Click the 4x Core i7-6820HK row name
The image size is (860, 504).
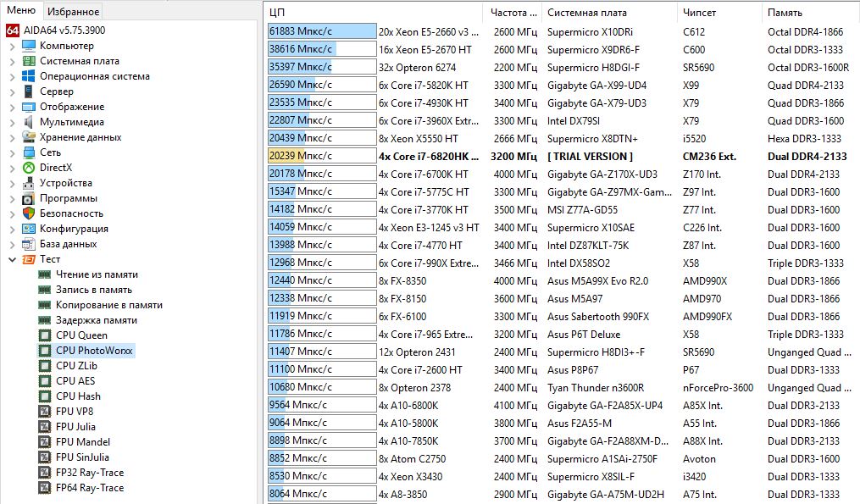pyautogui.click(x=429, y=157)
